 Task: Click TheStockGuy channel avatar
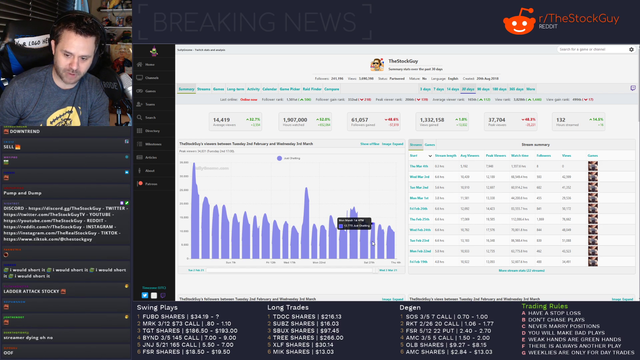(377, 65)
